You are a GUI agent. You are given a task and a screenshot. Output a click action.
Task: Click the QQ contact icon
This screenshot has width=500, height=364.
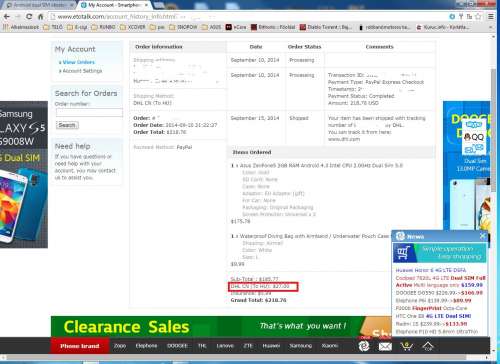[x=474, y=137]
